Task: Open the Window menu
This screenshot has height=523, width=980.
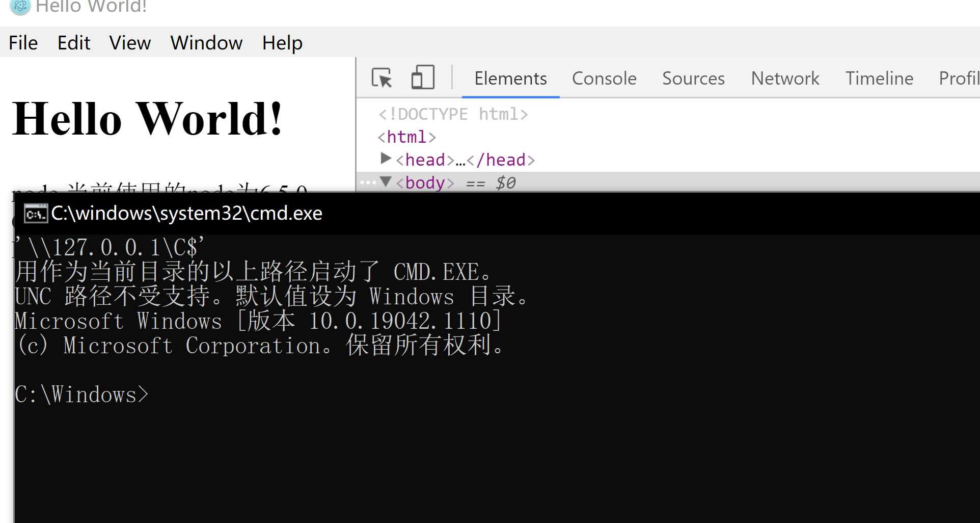Action: point(206,43)
